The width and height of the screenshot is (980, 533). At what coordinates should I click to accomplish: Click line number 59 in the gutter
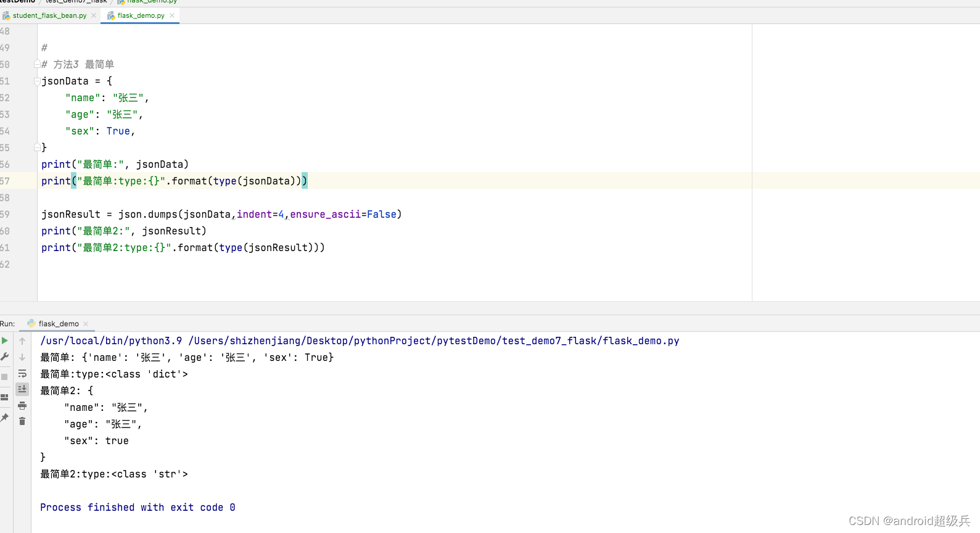click(5, 214)
